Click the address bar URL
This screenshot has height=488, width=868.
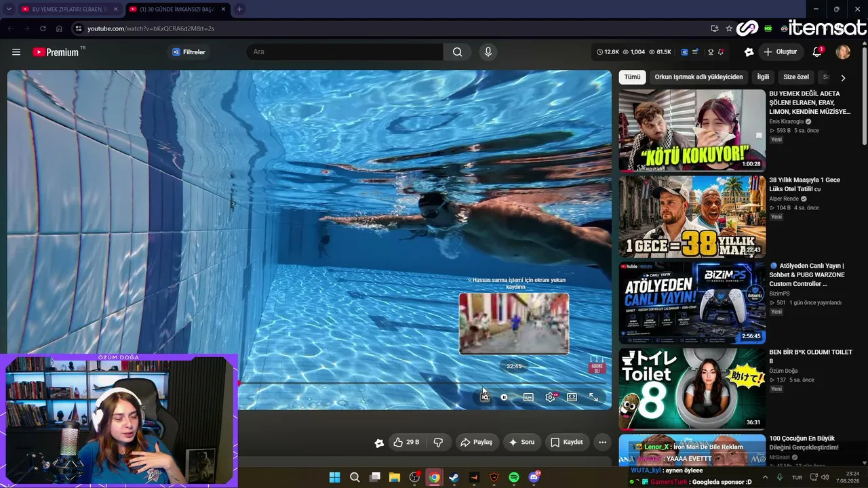pos(151,28)
